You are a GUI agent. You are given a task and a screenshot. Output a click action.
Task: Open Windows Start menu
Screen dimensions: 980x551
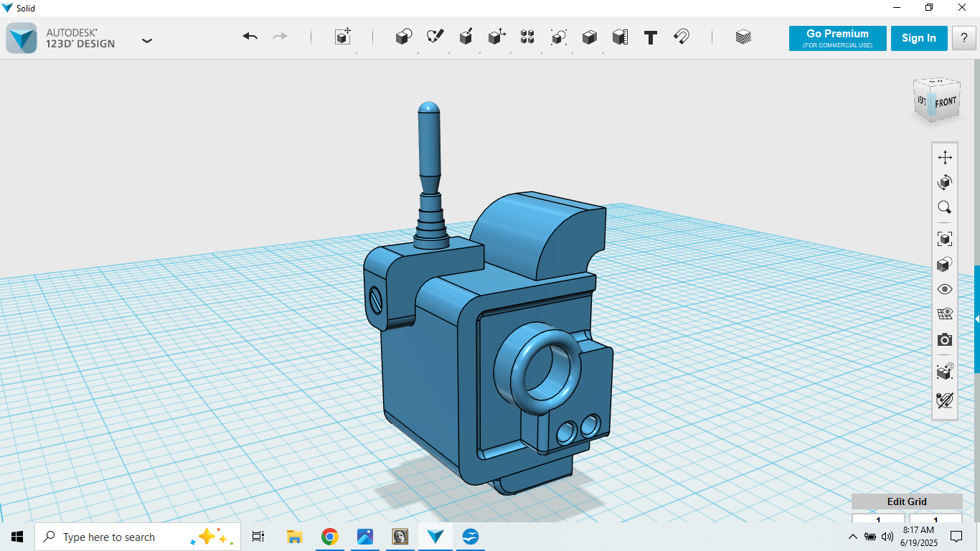(17, 537)
